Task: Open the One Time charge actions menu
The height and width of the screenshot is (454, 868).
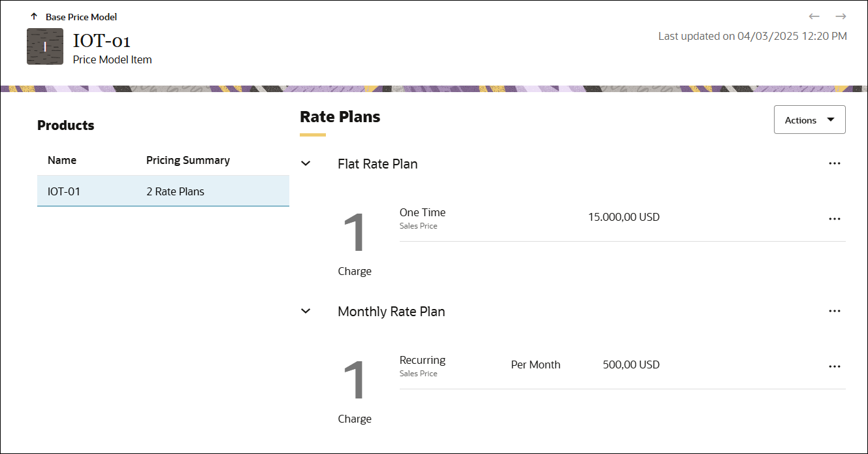Action: (834, 218)
